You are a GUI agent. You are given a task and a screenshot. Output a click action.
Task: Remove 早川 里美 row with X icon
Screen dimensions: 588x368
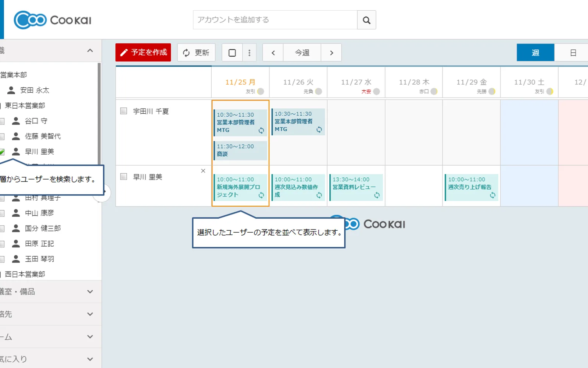coord(203,171)
